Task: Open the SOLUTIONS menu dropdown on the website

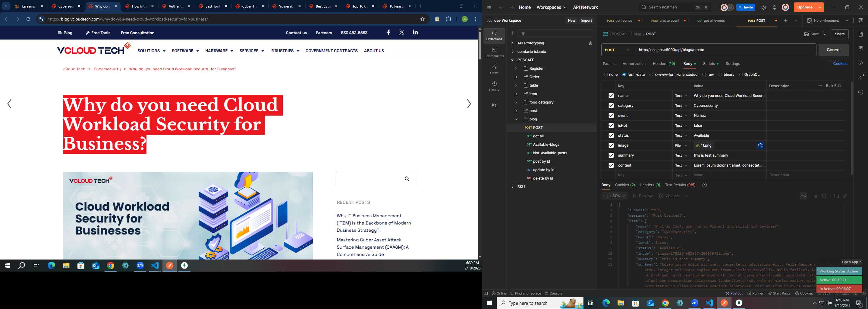Action: click(x=151, y=51)
